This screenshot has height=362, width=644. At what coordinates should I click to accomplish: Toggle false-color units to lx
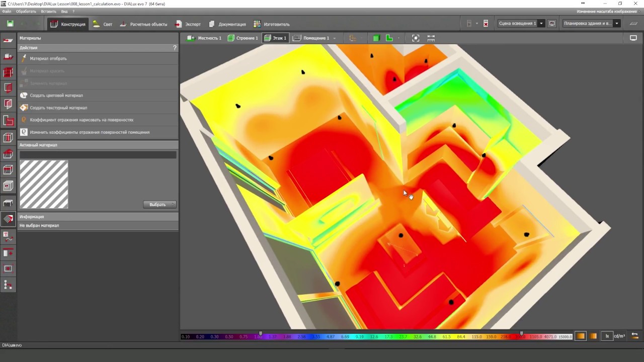click(x=607, y=336)
